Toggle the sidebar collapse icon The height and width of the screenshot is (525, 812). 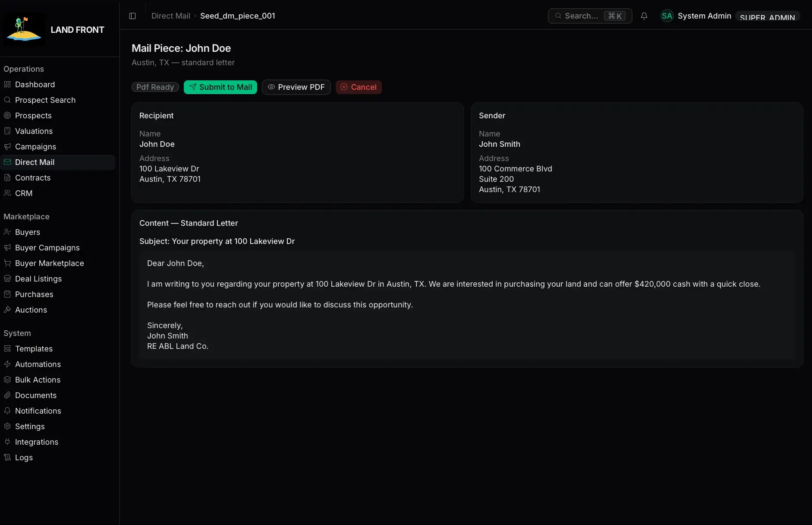132,16
